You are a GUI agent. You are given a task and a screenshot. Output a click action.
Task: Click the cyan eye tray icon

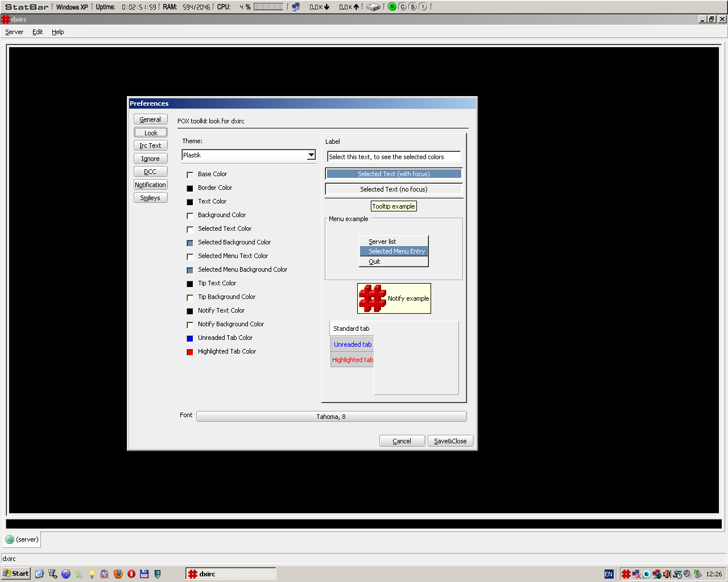point(647,574)
